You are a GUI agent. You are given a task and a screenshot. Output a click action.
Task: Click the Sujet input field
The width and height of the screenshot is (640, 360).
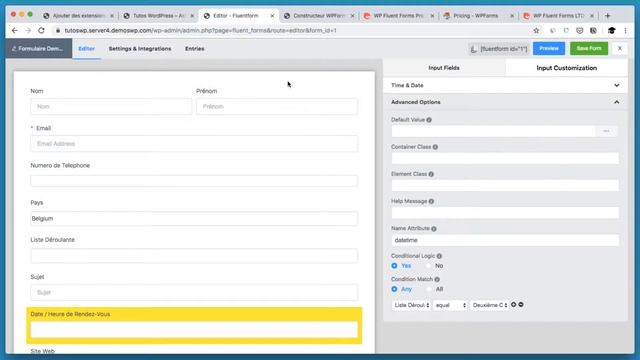194,292
